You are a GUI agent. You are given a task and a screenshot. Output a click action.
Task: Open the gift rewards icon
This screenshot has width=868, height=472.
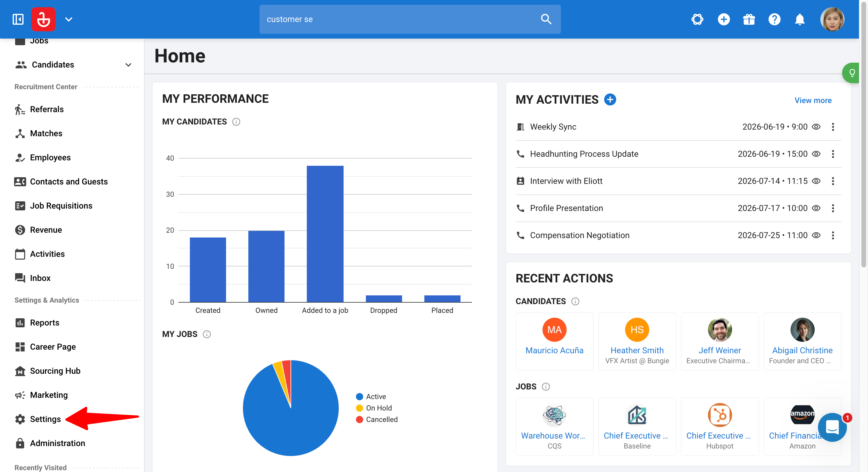pyautogui.click(x=749, y=19)
